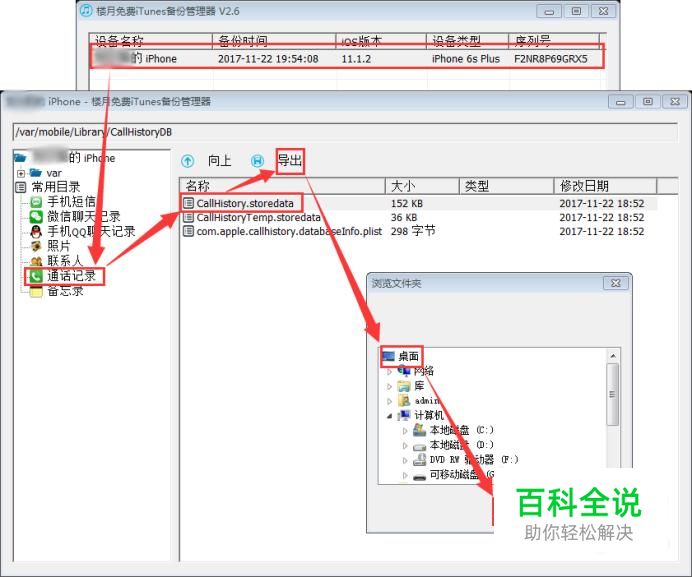692x577 pixels.
Task: Close the 浏览文件夹 dialog
Action: click(x=615, y=283)
